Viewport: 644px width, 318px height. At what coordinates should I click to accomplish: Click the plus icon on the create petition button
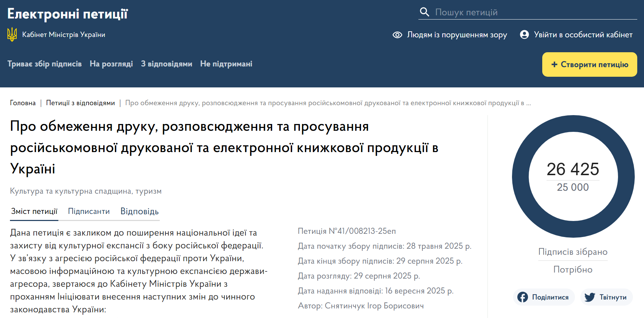coord(554,65)
